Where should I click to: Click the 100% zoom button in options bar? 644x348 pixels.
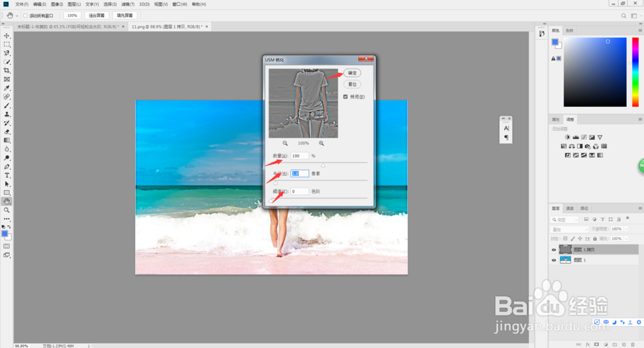72,15
